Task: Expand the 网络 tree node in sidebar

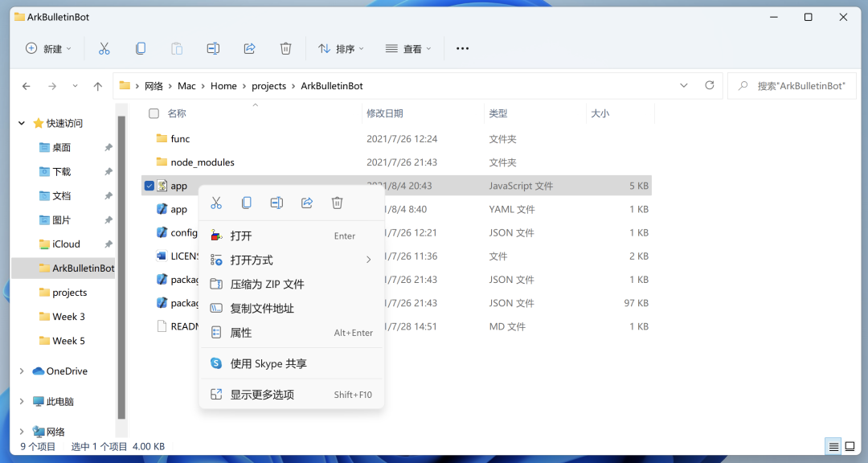Action: 22,432
